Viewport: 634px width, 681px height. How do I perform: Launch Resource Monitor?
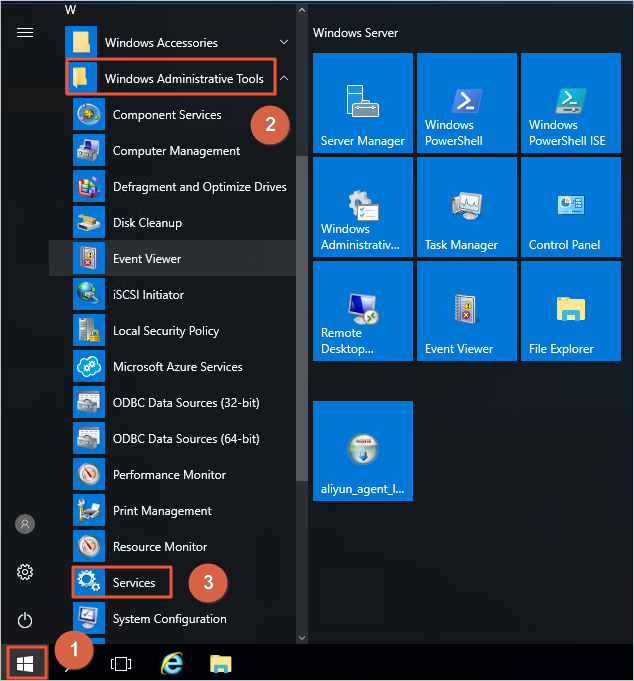point(172,546)
